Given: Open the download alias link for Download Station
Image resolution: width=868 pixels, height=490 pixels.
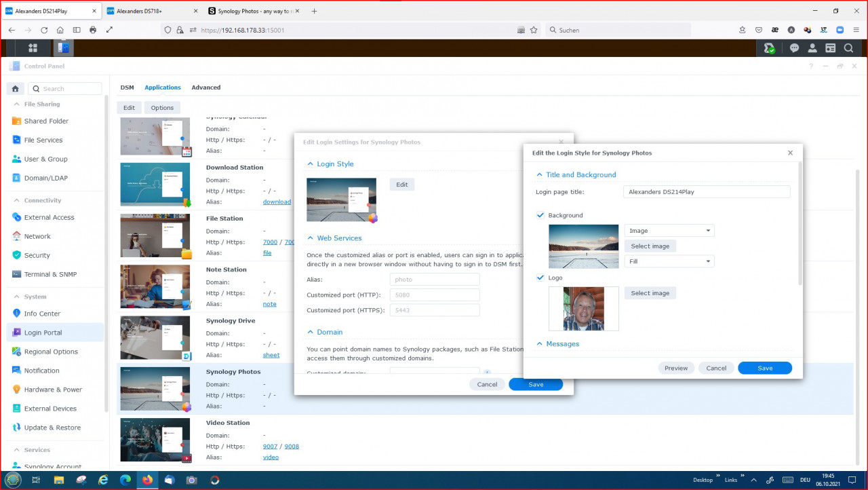Looking at the screenshot, I should pyautogui.click(x=277, y=202).
